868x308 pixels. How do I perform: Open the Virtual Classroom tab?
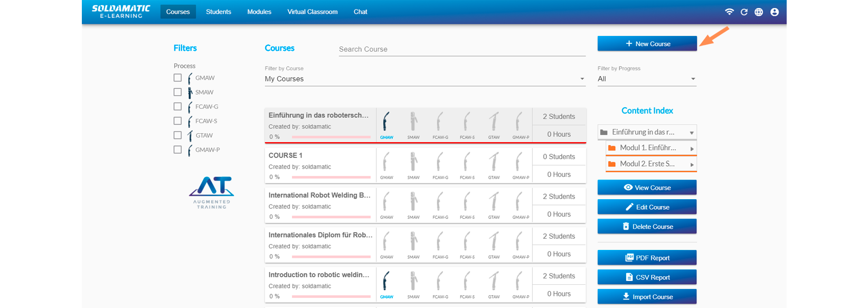pyautogui.click(x=312, y=12)
